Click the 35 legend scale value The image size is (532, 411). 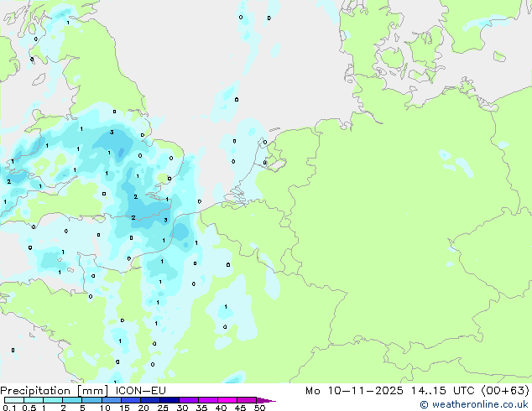(x=201, y=408)
